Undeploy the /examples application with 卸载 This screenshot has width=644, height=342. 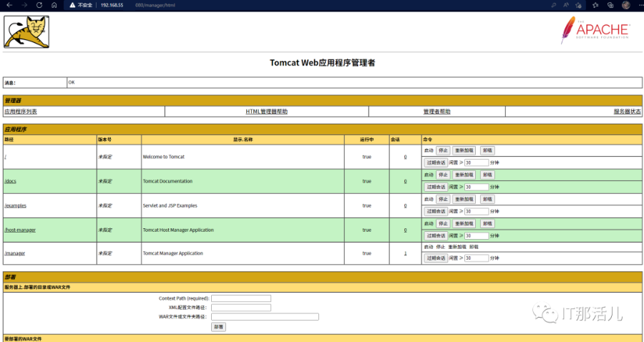coord(487,199)
